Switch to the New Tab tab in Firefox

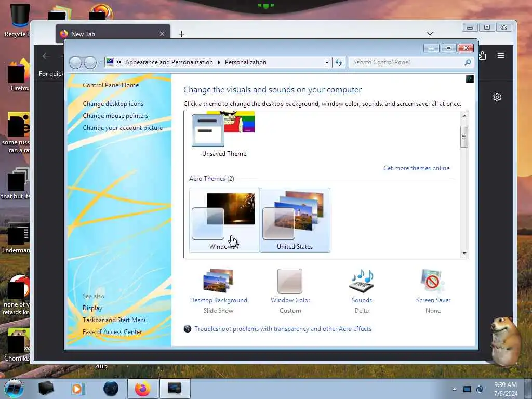pyautogui.click(x=113, y=34)
